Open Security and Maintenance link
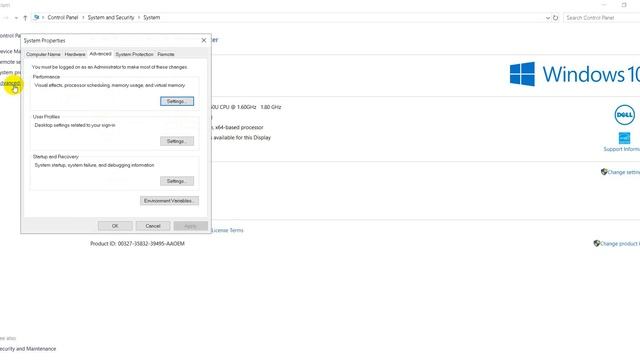This screenshot has width=640, height=360. pos(28,349)
